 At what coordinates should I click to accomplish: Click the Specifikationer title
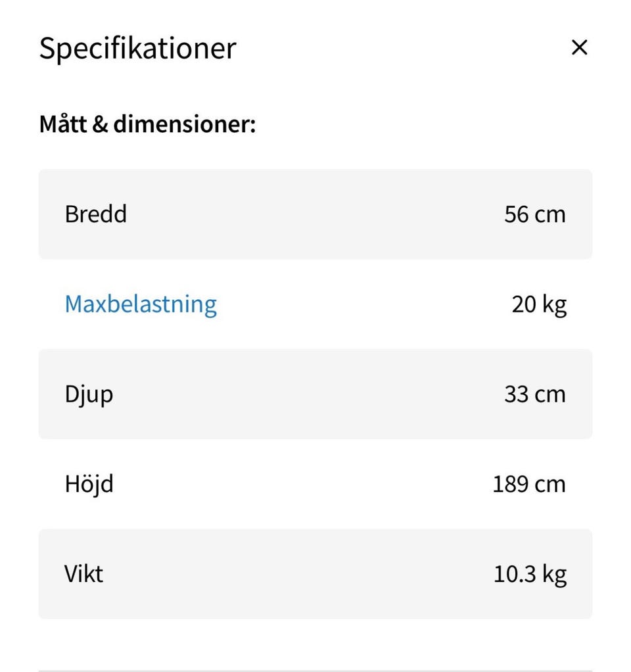click(137, 49)
